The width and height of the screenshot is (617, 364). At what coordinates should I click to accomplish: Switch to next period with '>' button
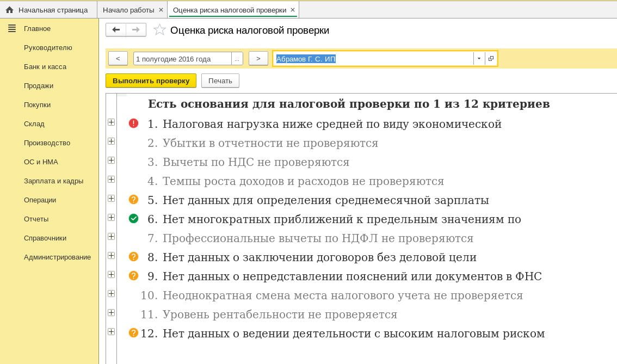point(258,59)
